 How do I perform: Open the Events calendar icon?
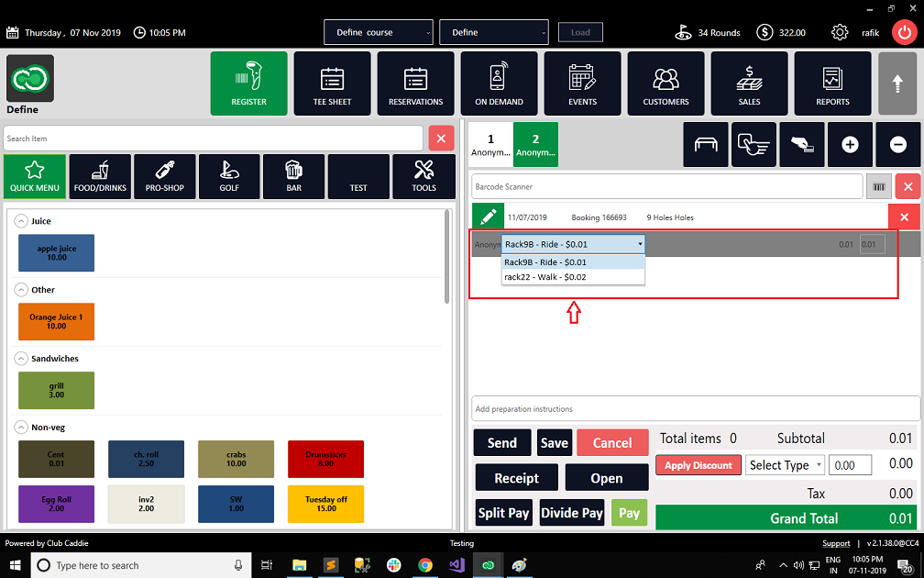click(x=582, y=83)
